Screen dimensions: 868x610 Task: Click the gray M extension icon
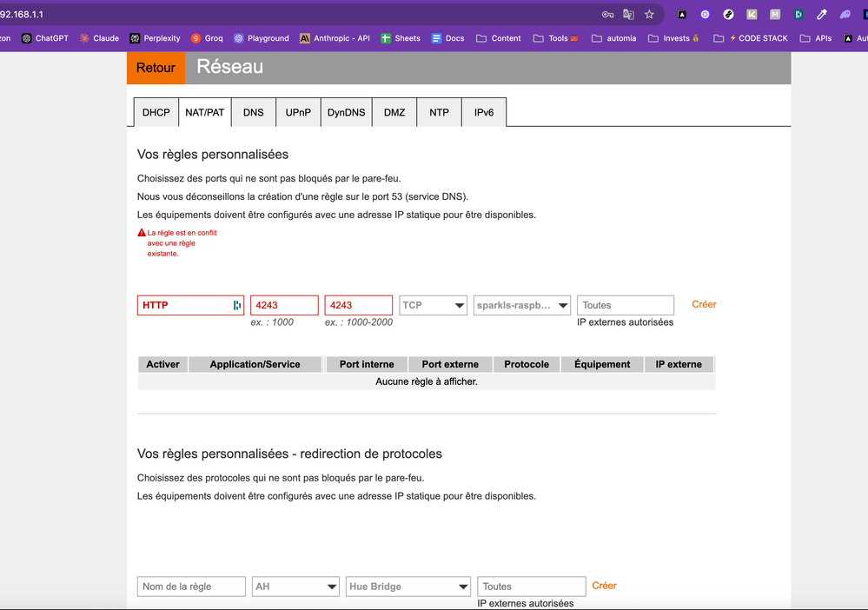[775, 14]
